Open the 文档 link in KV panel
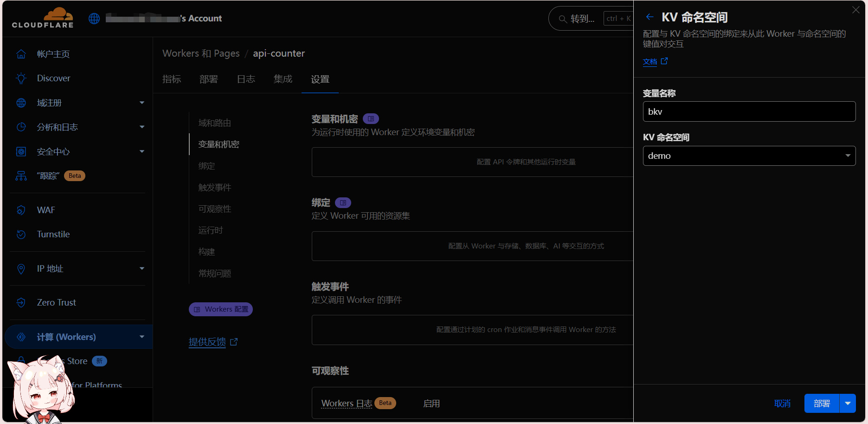This screenshot has width=868, height=424. tap(650, 62)
